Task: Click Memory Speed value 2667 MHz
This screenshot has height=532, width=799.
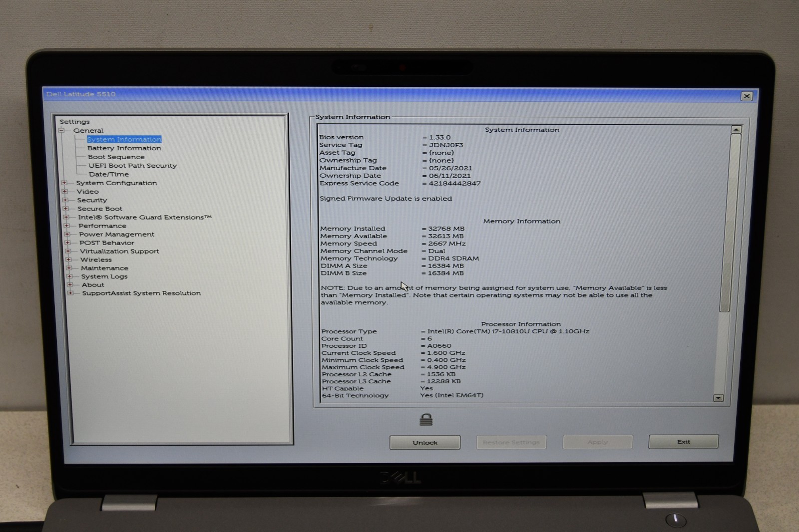Action: pos(446,244)
